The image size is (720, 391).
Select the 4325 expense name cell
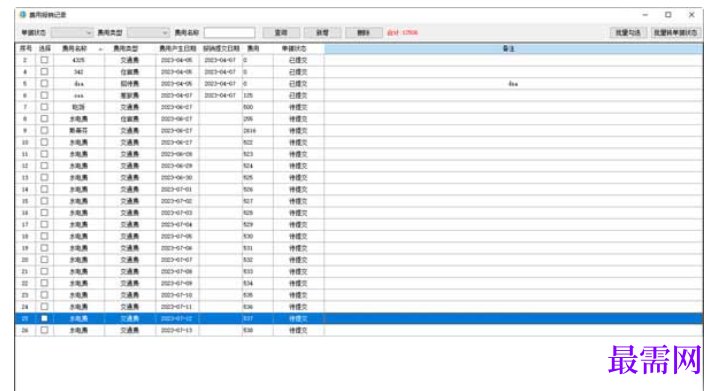[79, 60]
